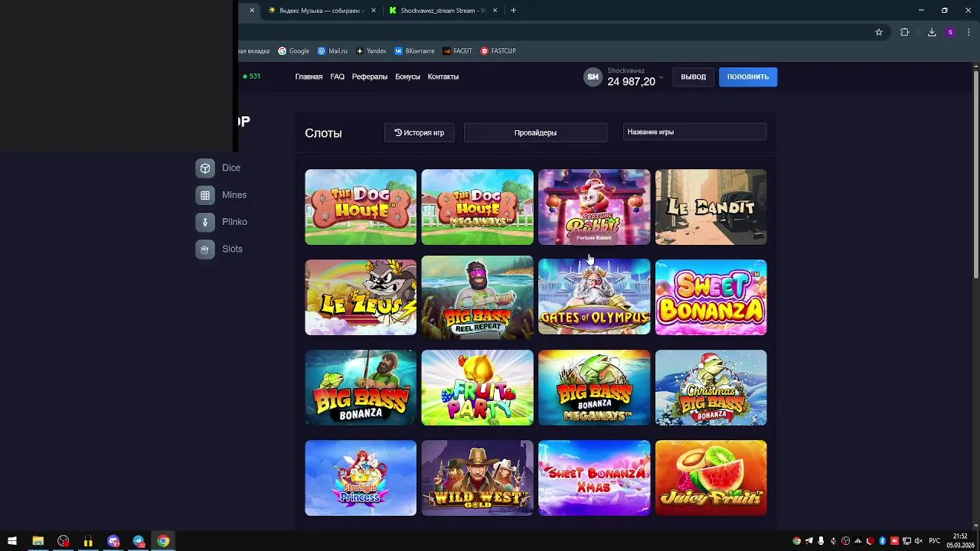980x551 pixels.
Task: Click the volume icon in system tray
Action: coord(918,541)
